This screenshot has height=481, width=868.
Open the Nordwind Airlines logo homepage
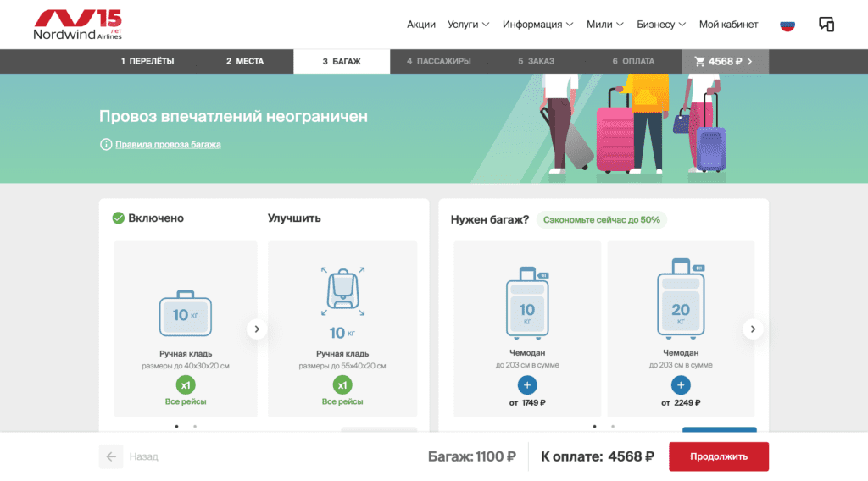[x=77, y=25]
